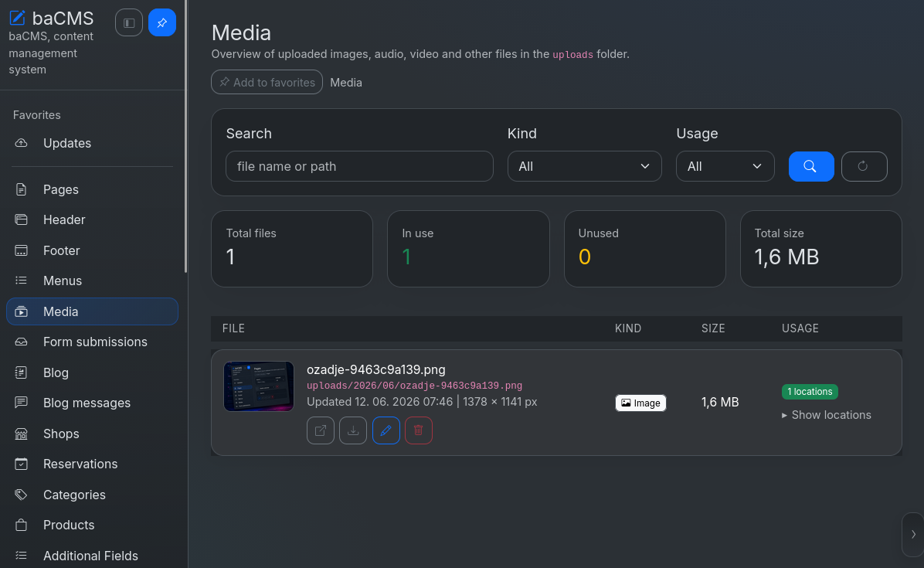Expand the right side panel chevron
924x568 pixels.
pos(913,535)
